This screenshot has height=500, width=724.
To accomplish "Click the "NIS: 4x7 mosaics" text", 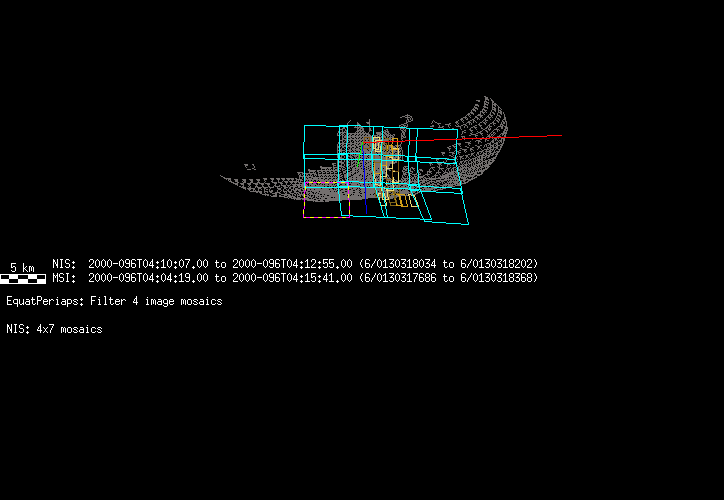I will tap(54, 329).
